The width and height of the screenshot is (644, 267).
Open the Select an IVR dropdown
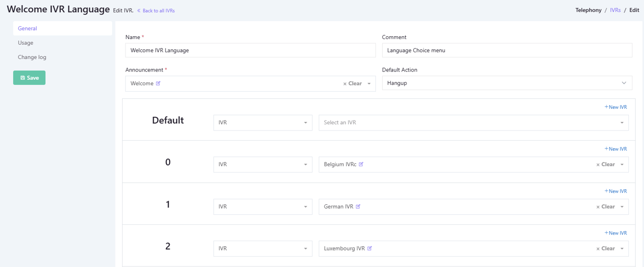click(x=473, y=123)
